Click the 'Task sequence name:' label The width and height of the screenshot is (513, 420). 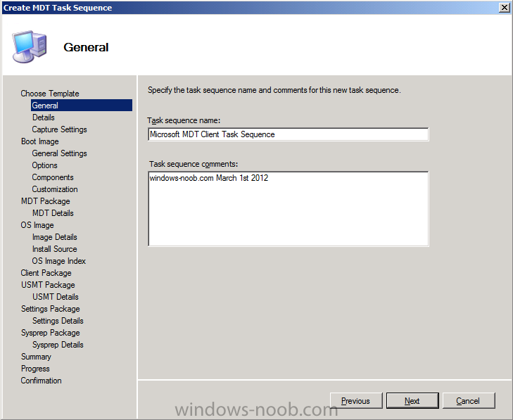[x=184, y=121]
